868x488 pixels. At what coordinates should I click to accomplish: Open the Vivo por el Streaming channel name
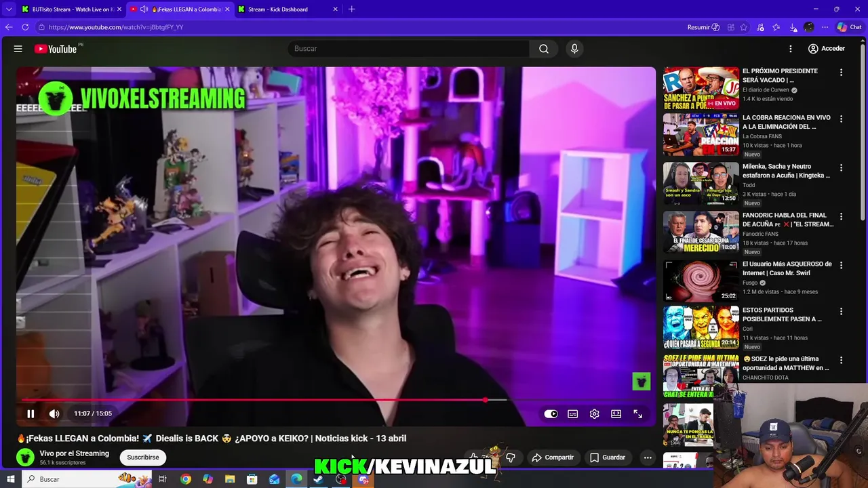(x=75, y=453)
